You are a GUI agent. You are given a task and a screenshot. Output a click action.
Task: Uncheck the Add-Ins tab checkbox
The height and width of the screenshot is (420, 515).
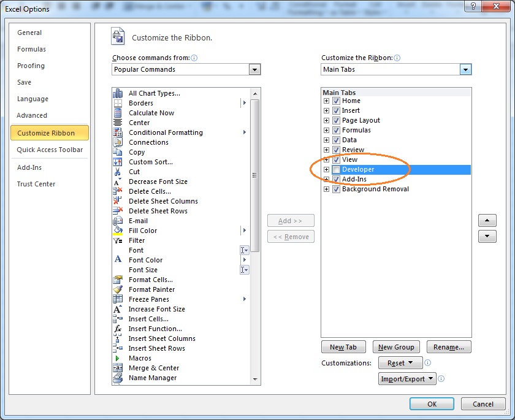coord(336,179)
